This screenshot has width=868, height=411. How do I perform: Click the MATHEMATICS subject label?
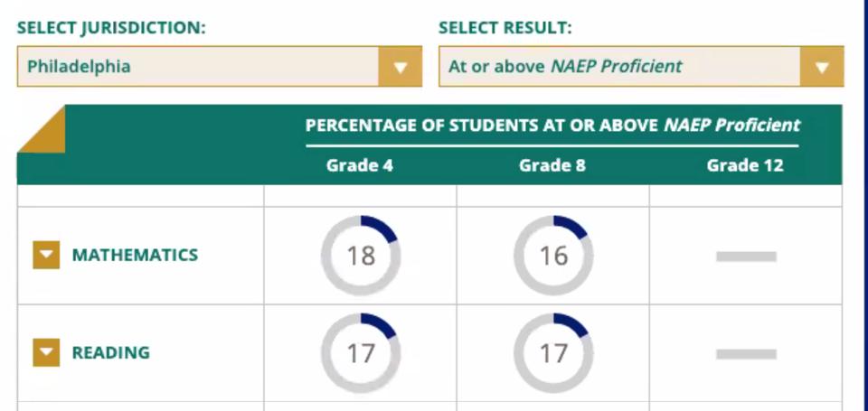coord(135,256)
